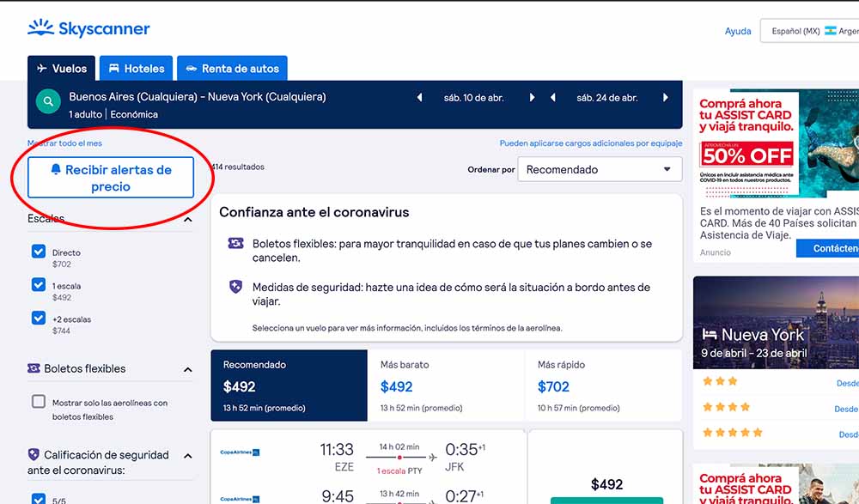Open the Ayuda link

738,31
